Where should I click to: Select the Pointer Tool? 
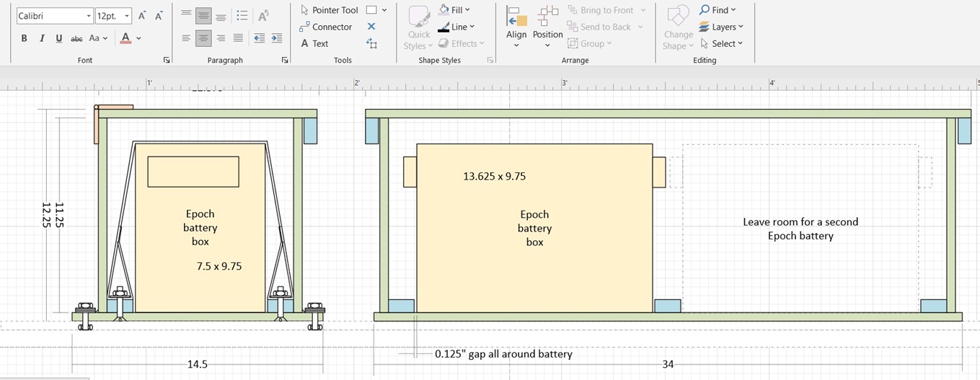click(329, 10)
